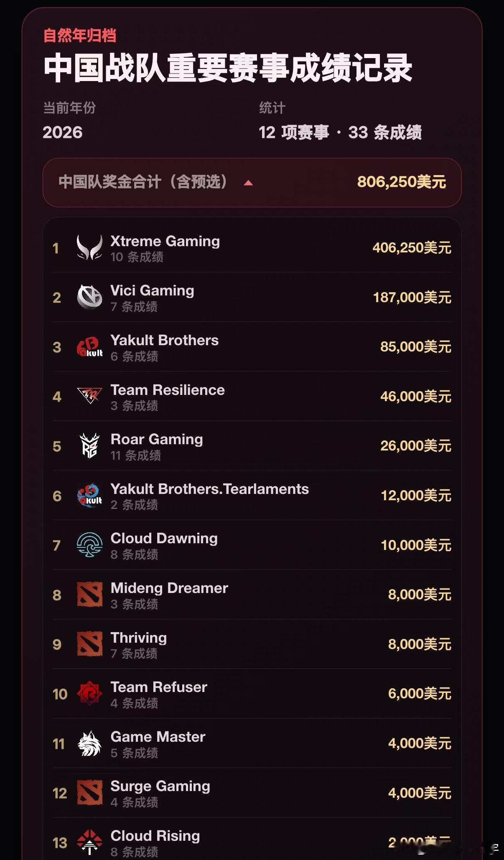Select the Team Refuser red logo
Screen dimensions: 504x860
tap(89, 694)
